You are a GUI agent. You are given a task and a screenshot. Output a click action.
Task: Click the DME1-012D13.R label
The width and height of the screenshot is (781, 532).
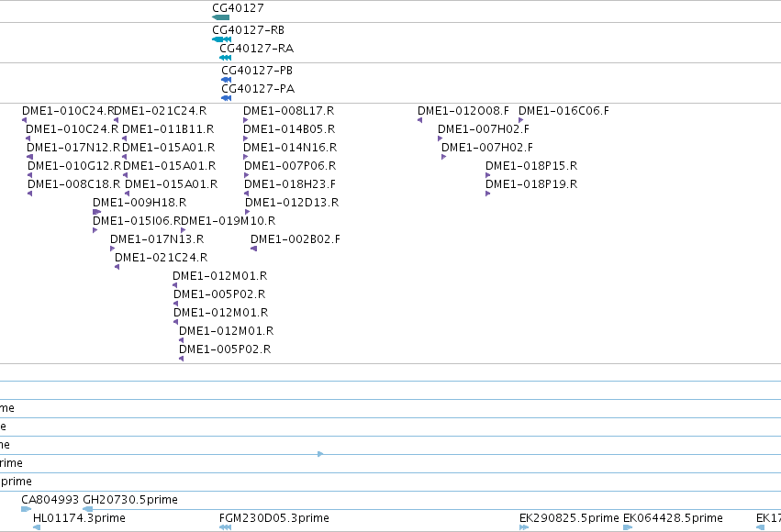(x=292, y=203)
